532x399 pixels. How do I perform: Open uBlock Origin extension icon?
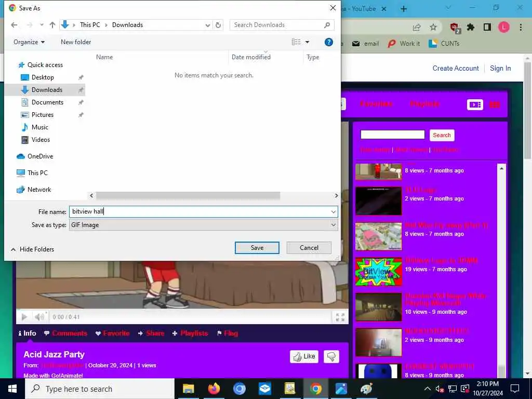[455, 28]
